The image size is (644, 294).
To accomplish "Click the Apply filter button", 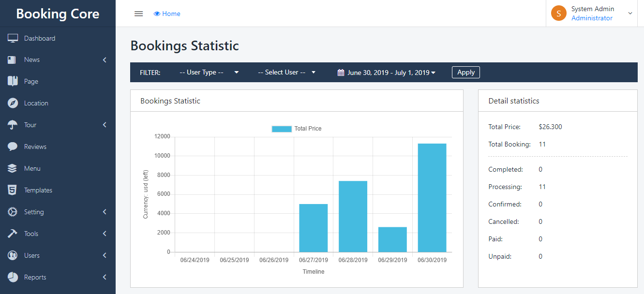I will coord(465,73).
